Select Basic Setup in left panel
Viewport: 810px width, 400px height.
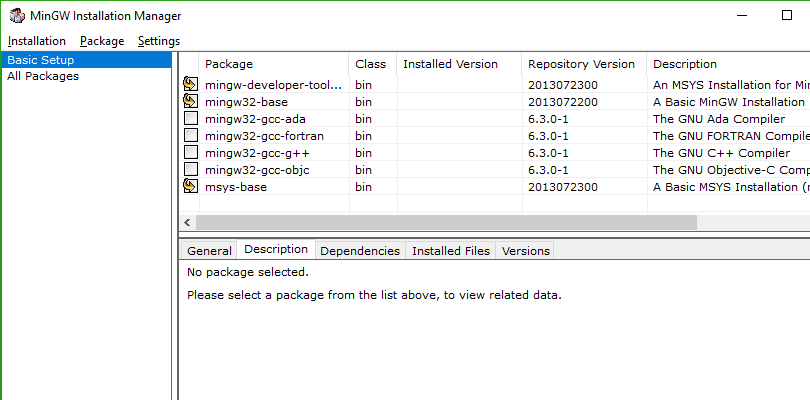pos(41,60)
